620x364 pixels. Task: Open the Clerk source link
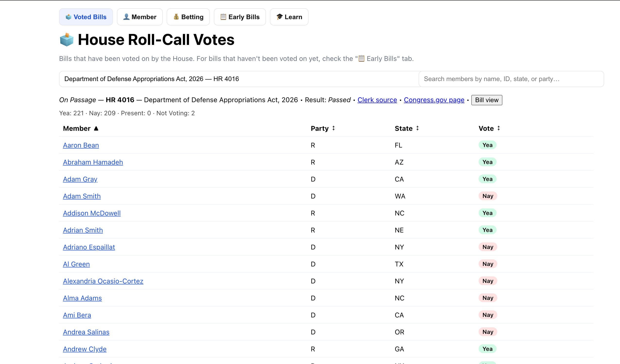click(x=377, y=100)
